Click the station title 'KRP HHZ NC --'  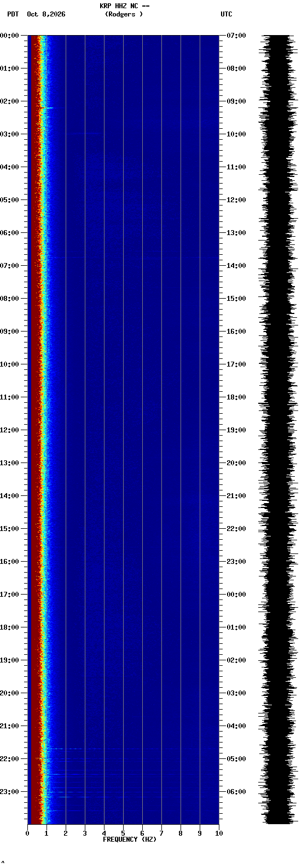(x=124, y=6)
